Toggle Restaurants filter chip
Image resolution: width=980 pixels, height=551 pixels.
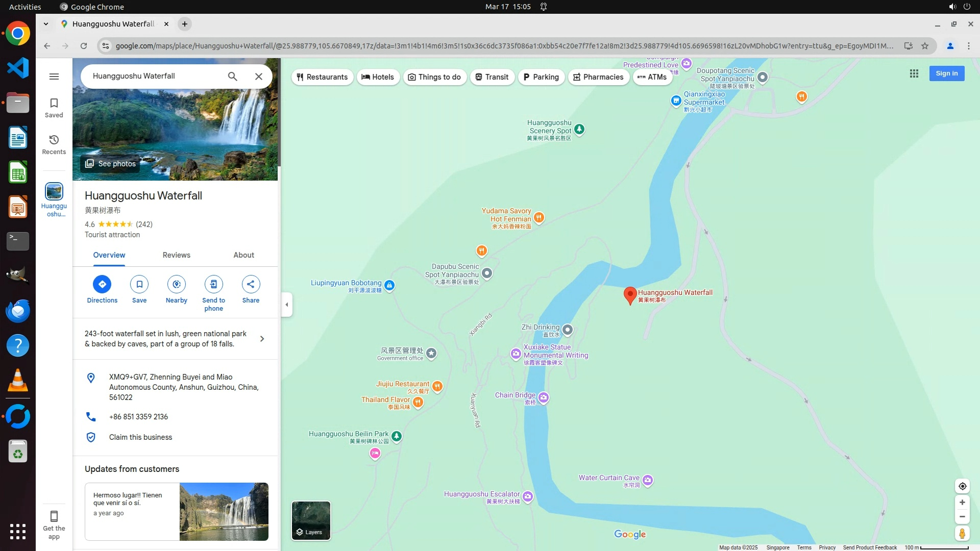pos(322,77)
